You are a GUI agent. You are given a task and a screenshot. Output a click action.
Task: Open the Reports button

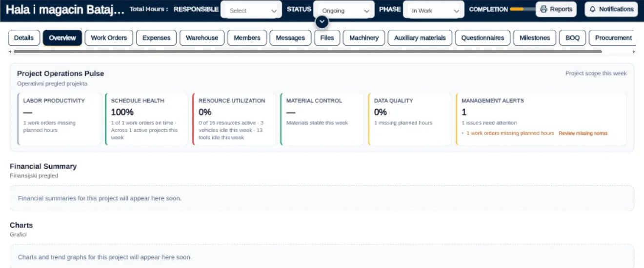556,9
